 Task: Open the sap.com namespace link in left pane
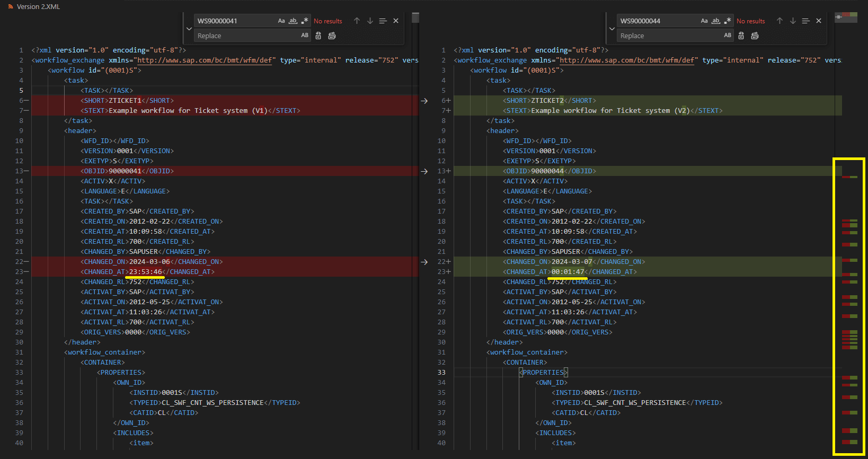[205, 60]
